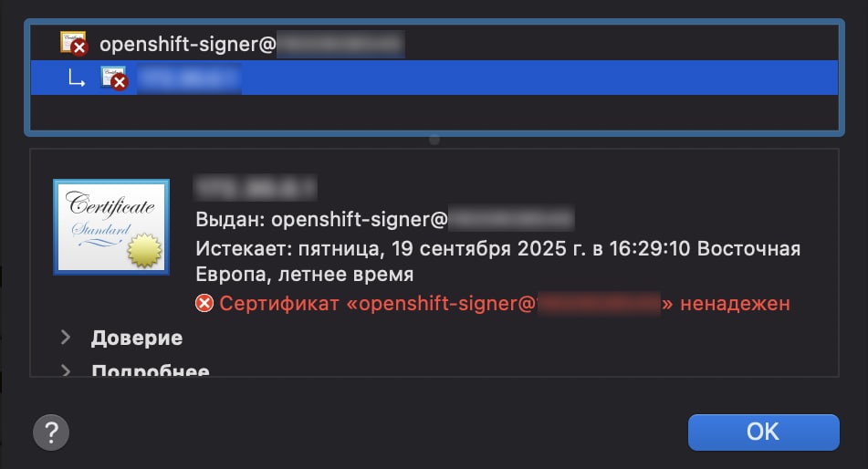Expand the Доверие section chevron
The width and height of the screenshot is (868, 469).
point(66,338)
